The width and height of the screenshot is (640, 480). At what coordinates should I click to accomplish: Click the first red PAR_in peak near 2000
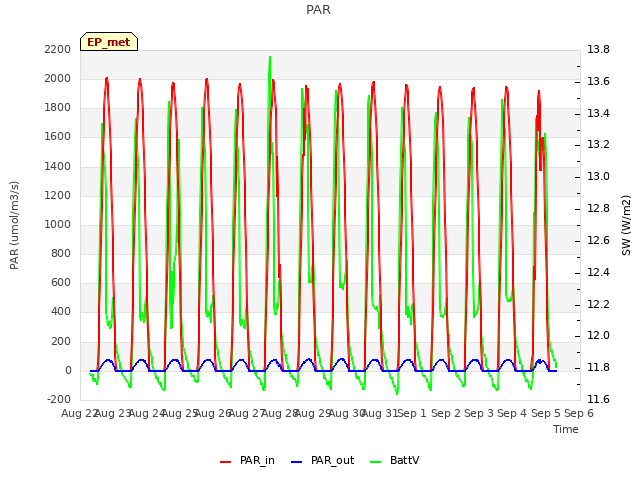(107, 79)
